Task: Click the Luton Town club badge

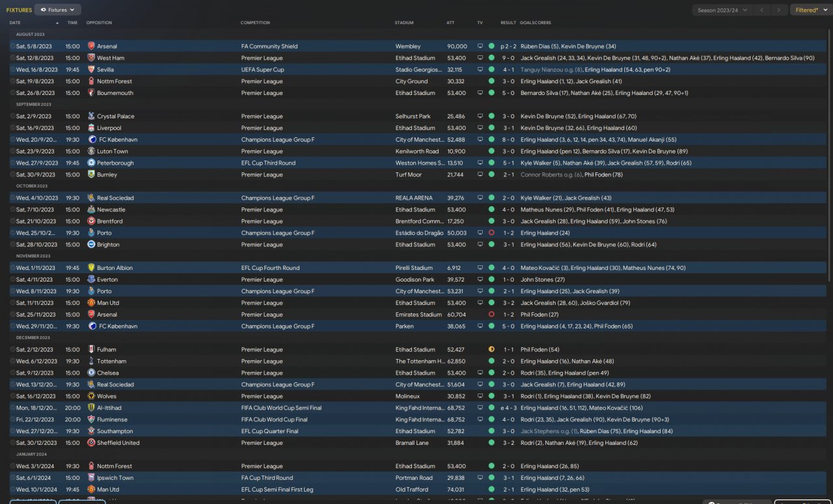Action: 91,152
